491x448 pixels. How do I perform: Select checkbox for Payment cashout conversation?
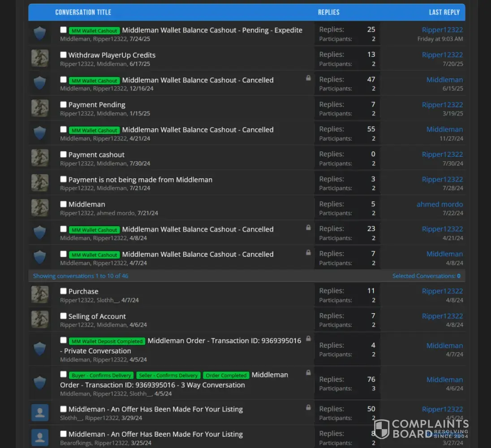pos(64,155)
